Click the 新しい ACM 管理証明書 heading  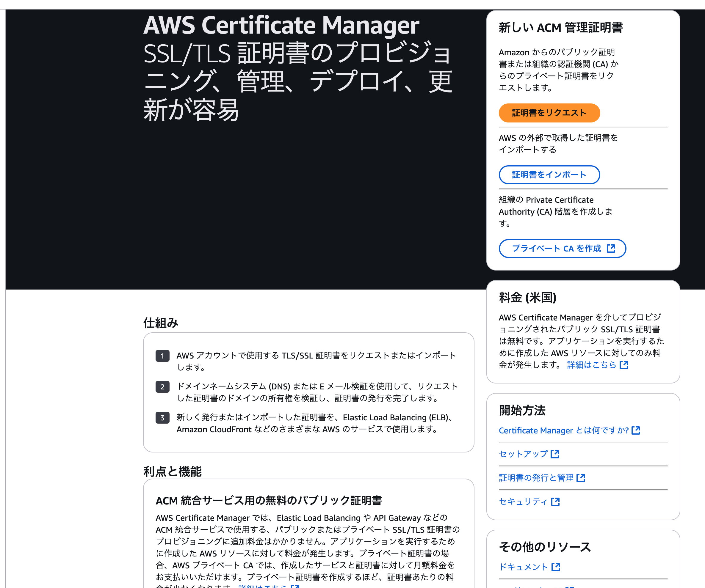pos(561,28)
